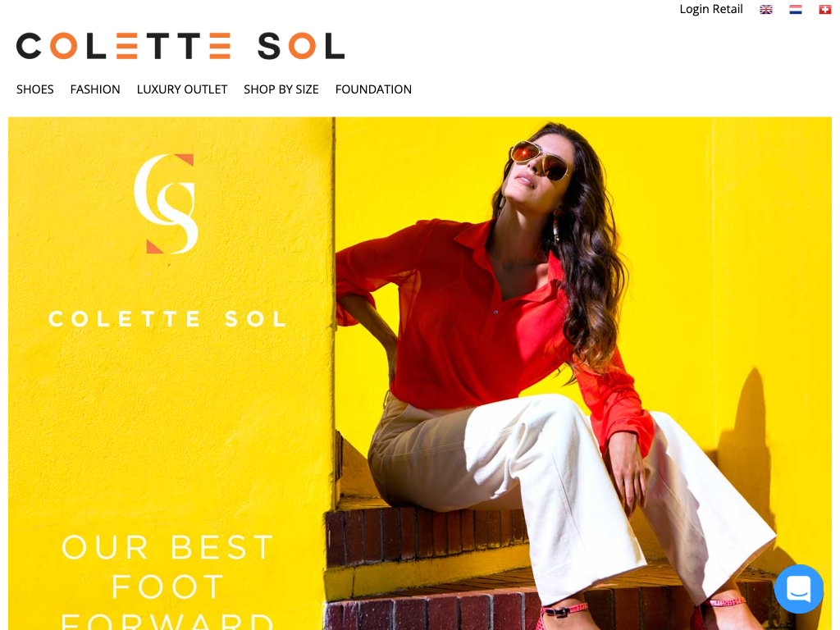Image resolution: width=840 pixels, height=630 pixels.
Task: Select the Netherlands flag icon
Action: pyautogui.click(x=796, y=10)
